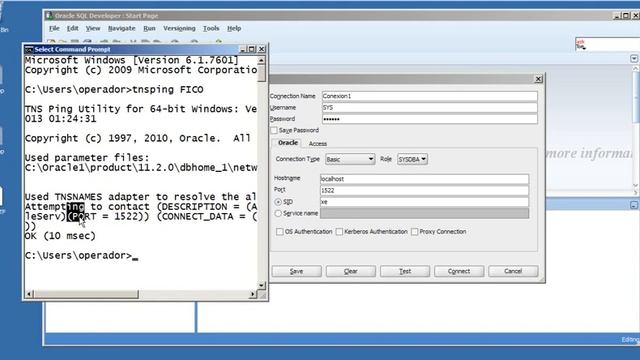
Task: Open the Tools menu in SQL Developer
Action: (x=211, y=29)
